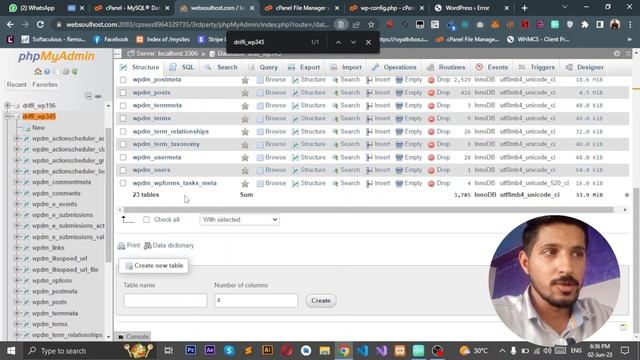Switch to the Import tab
Image resolution: width=640 pixels, height=360 pixels.
(x=346, y=67)
